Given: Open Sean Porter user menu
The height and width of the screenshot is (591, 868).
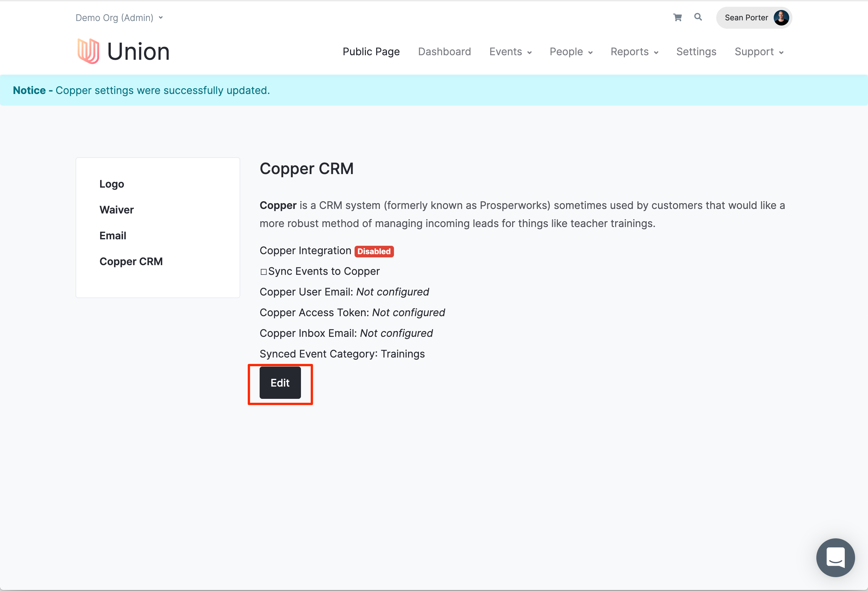Looking at the screenshot, I should pos(754,17).
